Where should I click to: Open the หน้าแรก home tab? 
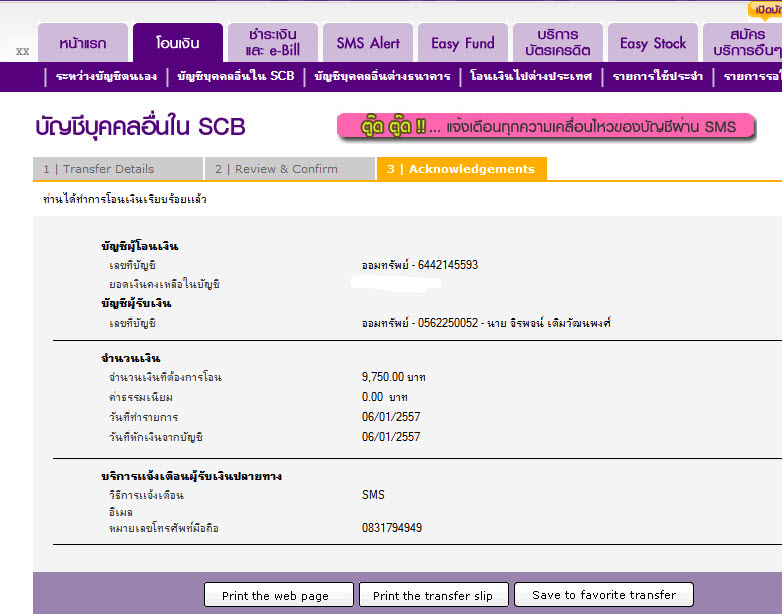[83, 43]
